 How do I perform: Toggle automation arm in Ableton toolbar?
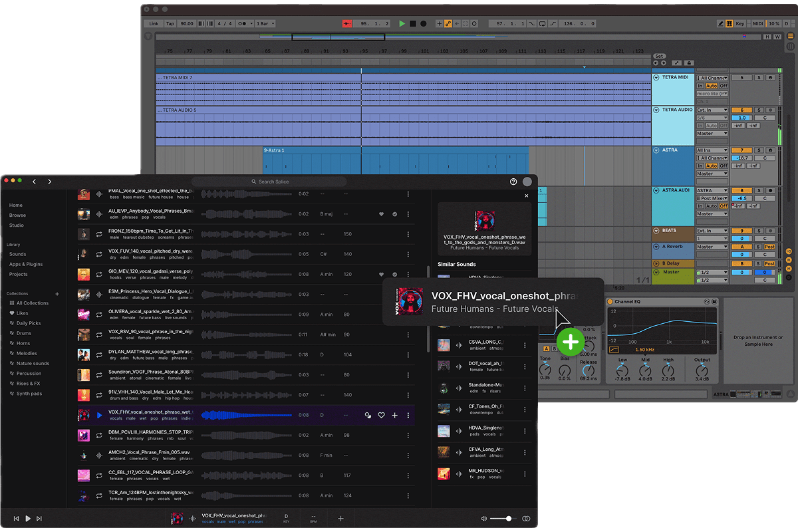pyautogui.click(x=448, y=23)
